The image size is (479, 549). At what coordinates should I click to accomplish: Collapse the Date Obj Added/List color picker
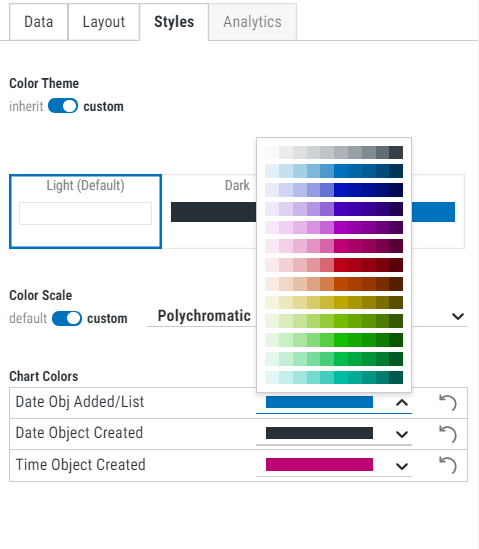[402, 403]
